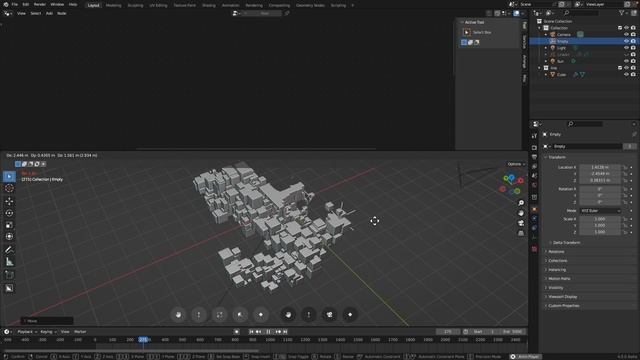Screen dimensions: 640x360
Task: Open the Scene properties tab icon
Action: 534,176
